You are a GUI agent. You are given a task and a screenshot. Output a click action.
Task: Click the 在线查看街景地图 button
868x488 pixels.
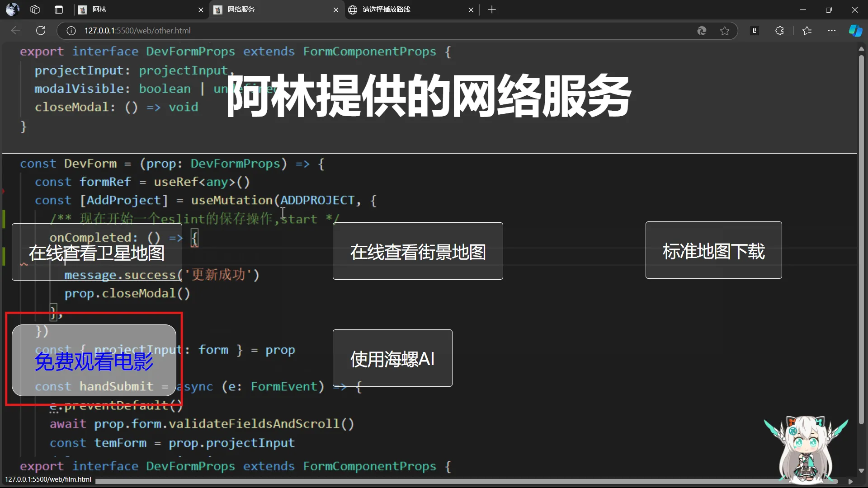418,251
